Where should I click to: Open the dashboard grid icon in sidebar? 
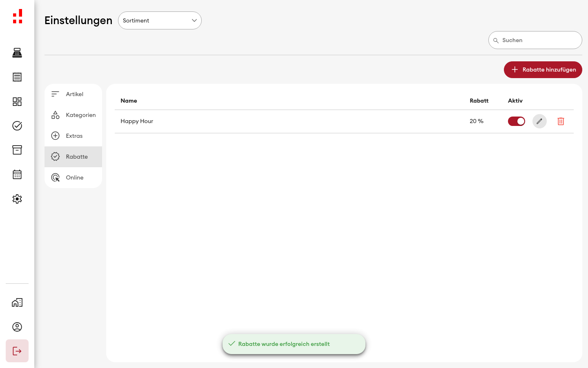click(x=17, y=101)
